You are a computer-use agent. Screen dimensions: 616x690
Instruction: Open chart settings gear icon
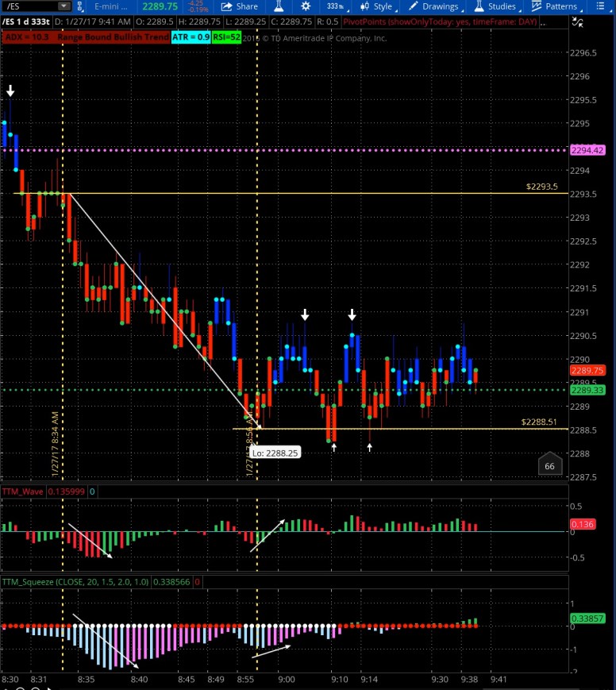coord(306,6)
